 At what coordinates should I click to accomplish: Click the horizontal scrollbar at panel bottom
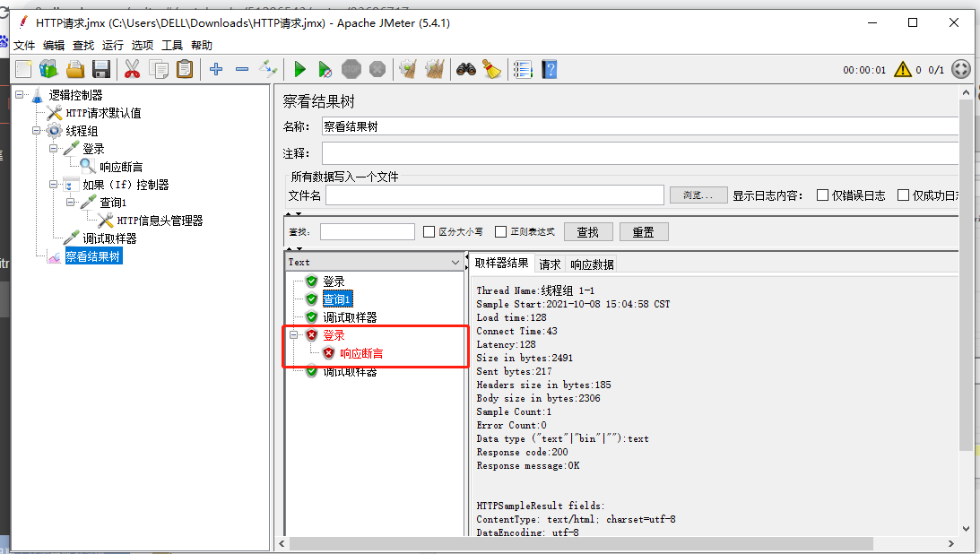point(579,543)
